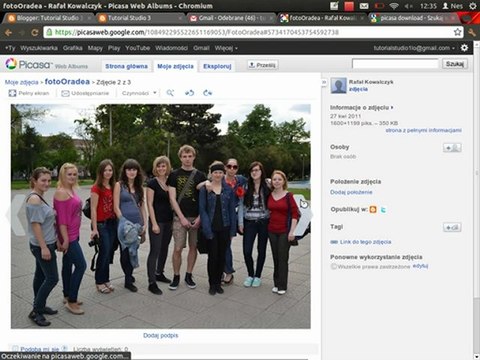
Task: Click the Szukaj search button
Action: pyautogui.click(x=455, y=64)
